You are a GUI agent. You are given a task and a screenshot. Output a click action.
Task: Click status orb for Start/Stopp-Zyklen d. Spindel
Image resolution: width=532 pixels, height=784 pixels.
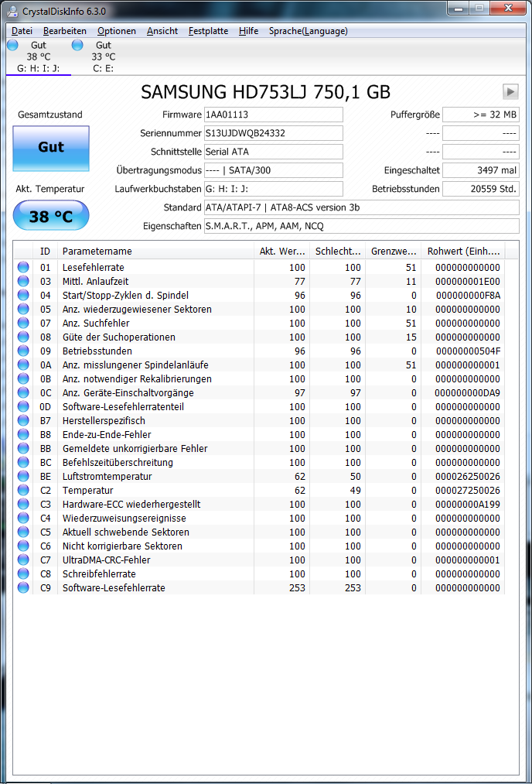[23, 295]
